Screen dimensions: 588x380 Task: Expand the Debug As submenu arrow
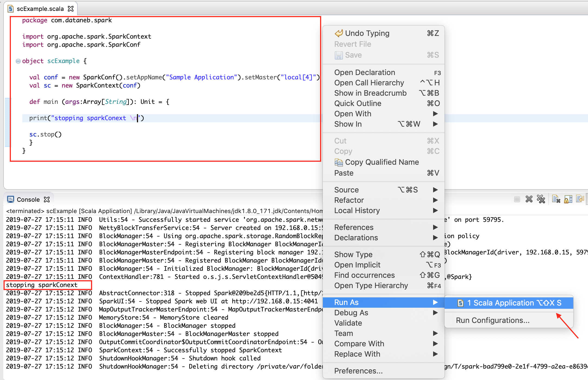435,313
